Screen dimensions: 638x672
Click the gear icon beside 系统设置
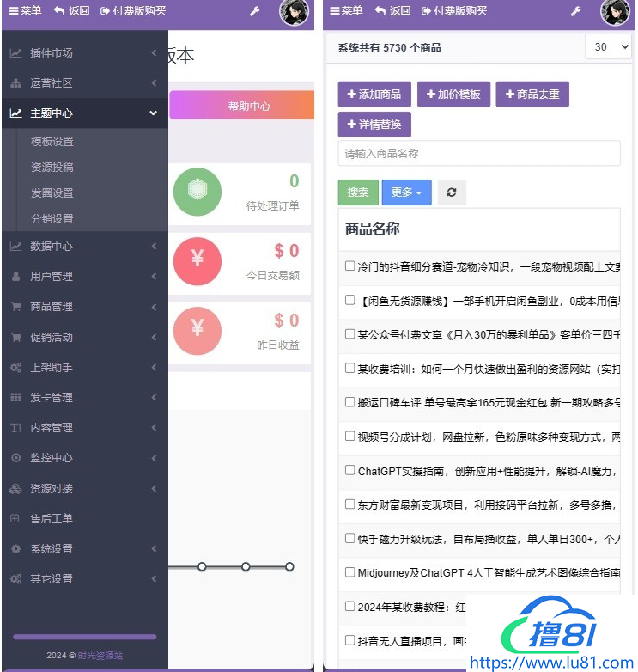point(15,549)
